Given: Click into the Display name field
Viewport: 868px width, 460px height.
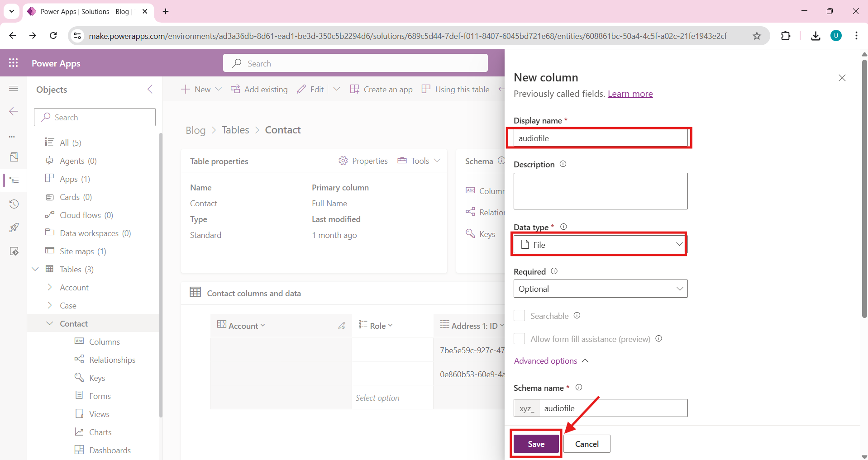Looking at the screenshot, I should click(600, 138).
